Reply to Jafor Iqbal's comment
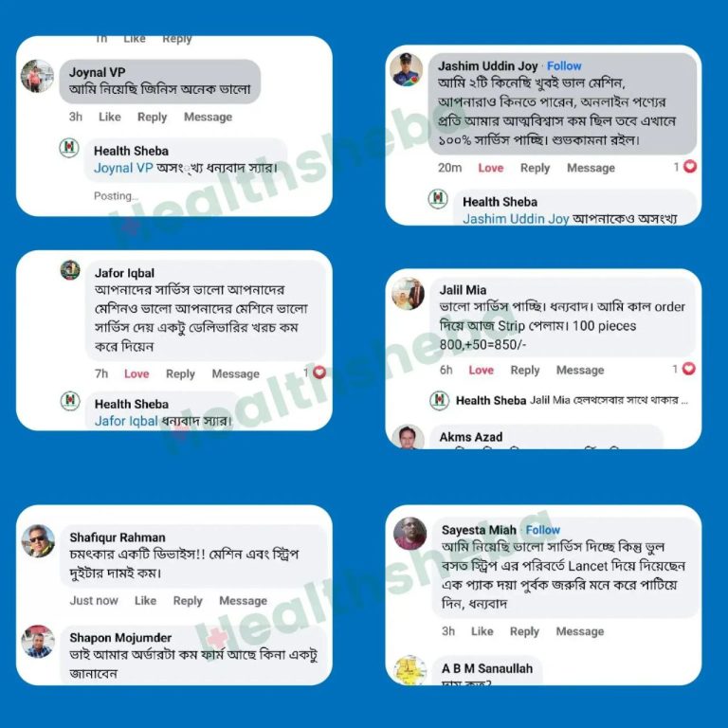Viewport: 728px width, 728px height. 180,374
